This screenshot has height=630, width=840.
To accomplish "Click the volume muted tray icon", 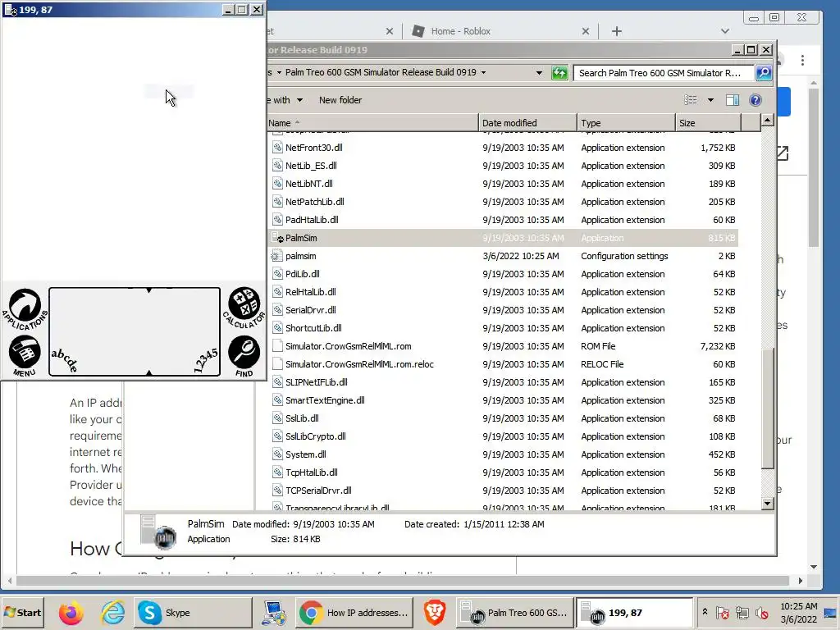I will (761, 612).
